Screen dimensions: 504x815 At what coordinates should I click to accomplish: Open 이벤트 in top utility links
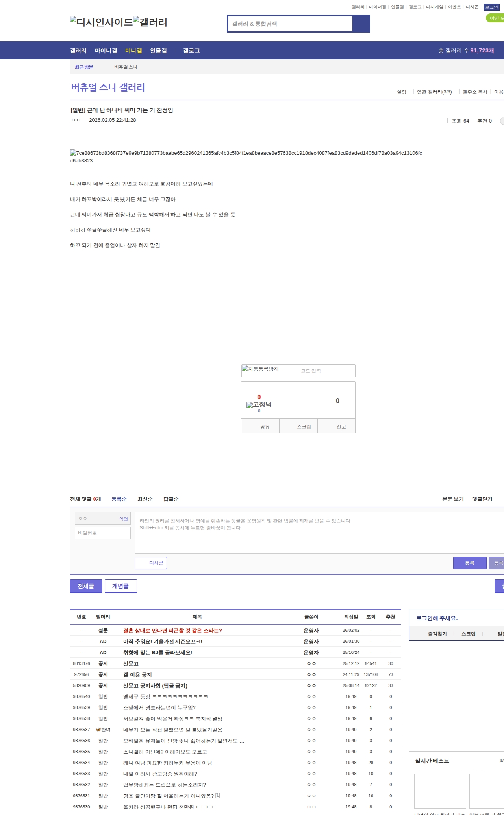(x=454, y=7)
